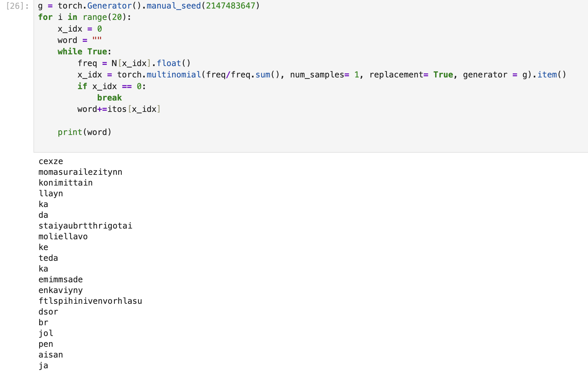Click the replacement= True argument

click(411, 75)
